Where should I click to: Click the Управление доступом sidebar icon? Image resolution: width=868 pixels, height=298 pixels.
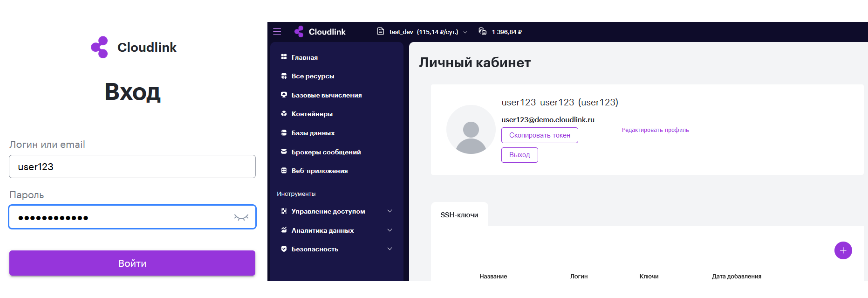(284, 211)
